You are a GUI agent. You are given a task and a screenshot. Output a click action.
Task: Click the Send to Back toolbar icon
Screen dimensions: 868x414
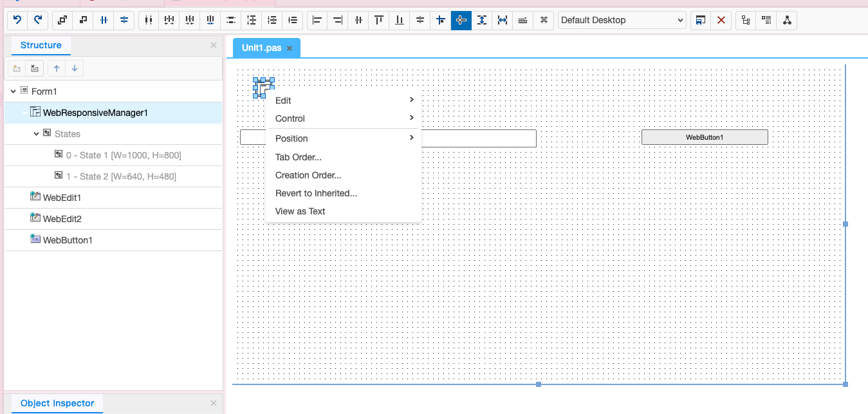[83, 20]
